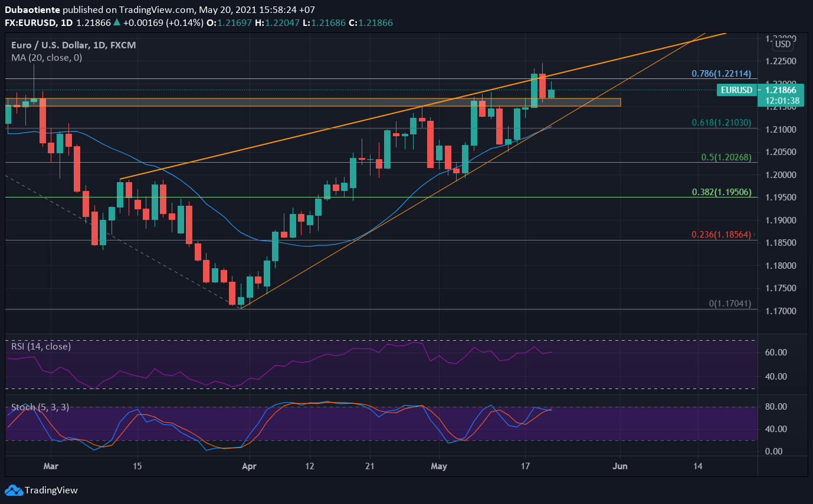Image resolution: width=813 pixels, height=504 pixels.
Task: Click the FX:EURUSD symbol text in header
Action: [29, 22]
